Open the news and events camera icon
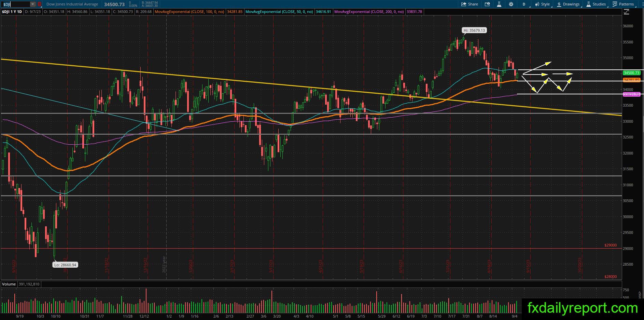This screenshot has height=320, width=644. point(487,4)
